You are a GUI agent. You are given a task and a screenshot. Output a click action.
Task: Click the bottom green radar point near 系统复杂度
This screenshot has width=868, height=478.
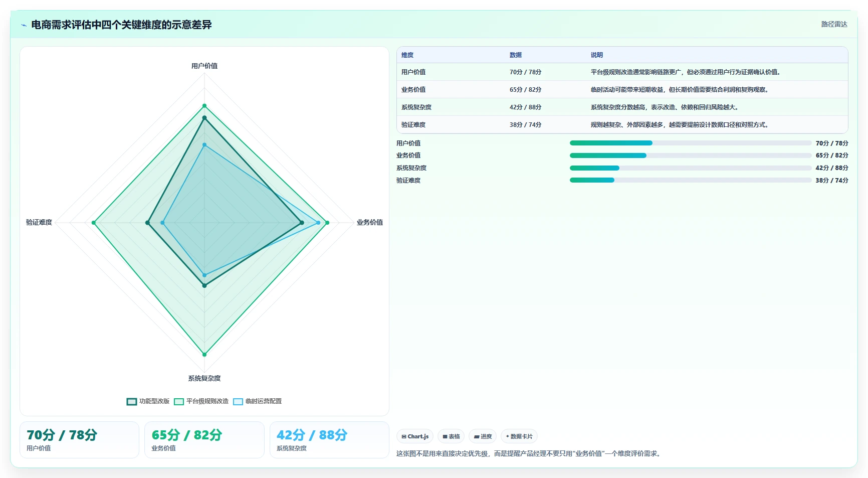[204, 355]
